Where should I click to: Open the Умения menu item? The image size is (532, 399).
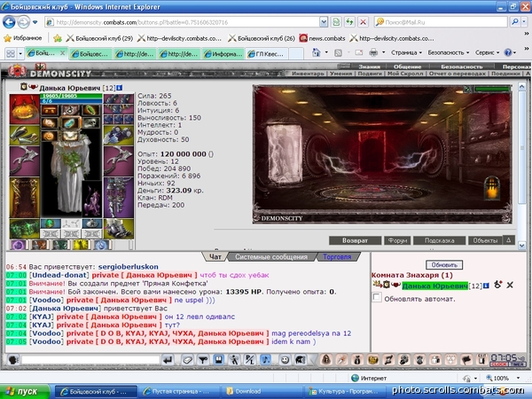coord(341,74)
